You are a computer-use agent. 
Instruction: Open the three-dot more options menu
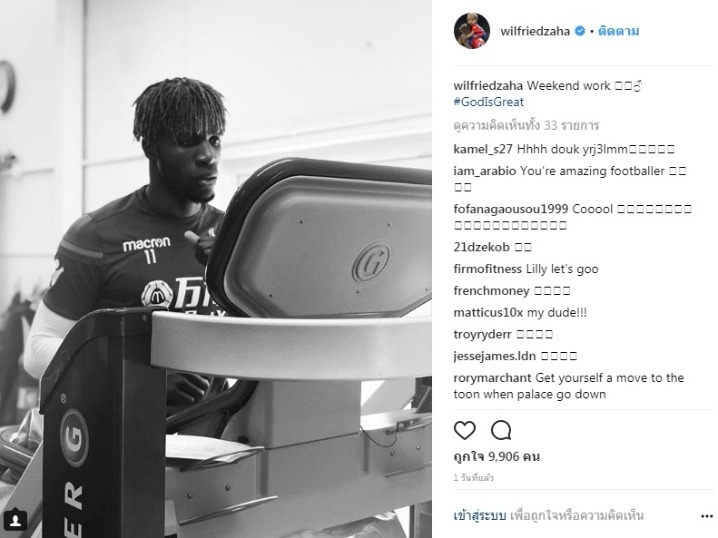coord(707,516)
